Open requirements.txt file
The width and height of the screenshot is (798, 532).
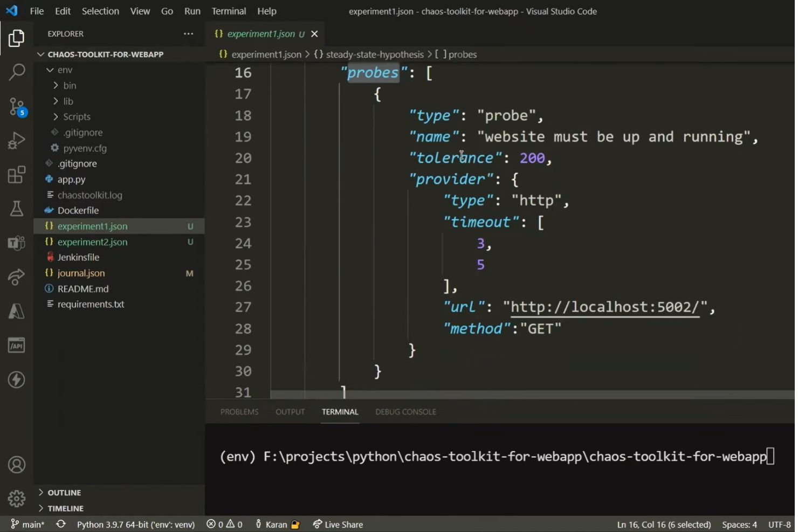click(91, 305)
